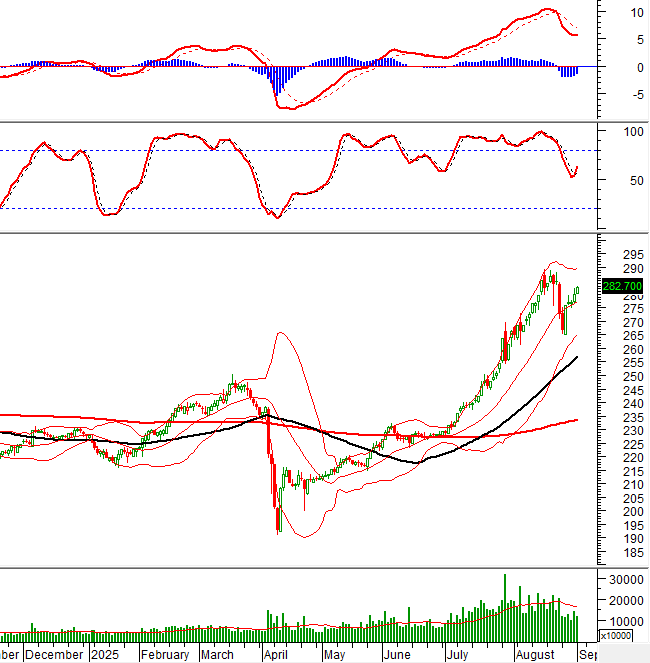The image size is (650, 663).
Task: Click the x10000 volume scale label
Action: tap(617, 636)
